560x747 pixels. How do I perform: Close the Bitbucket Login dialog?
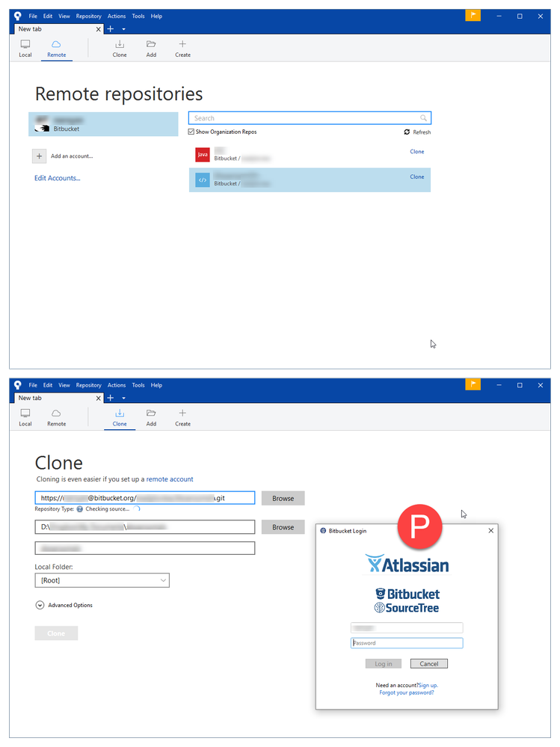coord(491,531)
